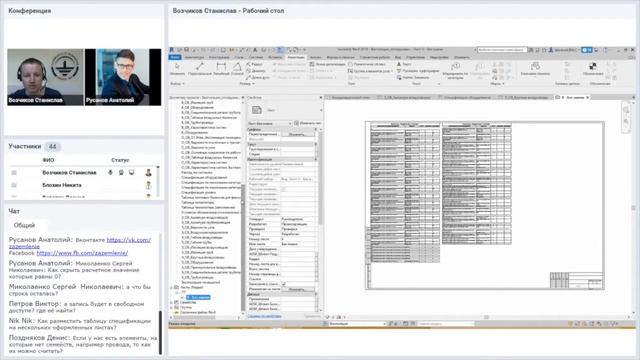The width and height of the screenshot is (640, 360).
Task: Tick the checkbox beside Блохин Никита
Action: pyautogui.click(x=14, y=185)
